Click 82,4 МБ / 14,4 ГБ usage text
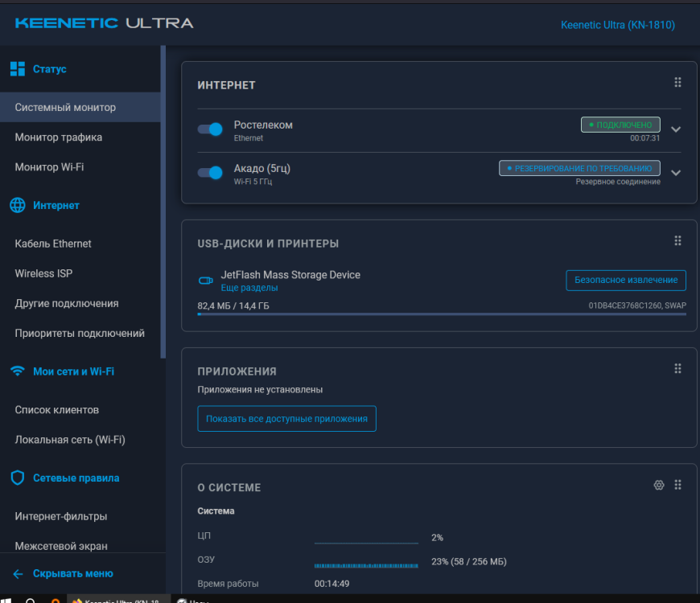The width and height of the screenshot is (700, 603). [233, 306]
